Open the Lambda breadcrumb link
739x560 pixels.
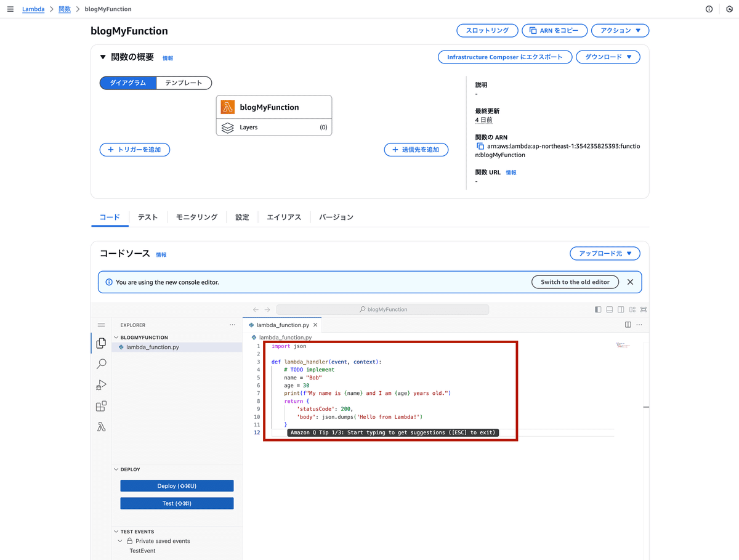click(x=33, y=9)
